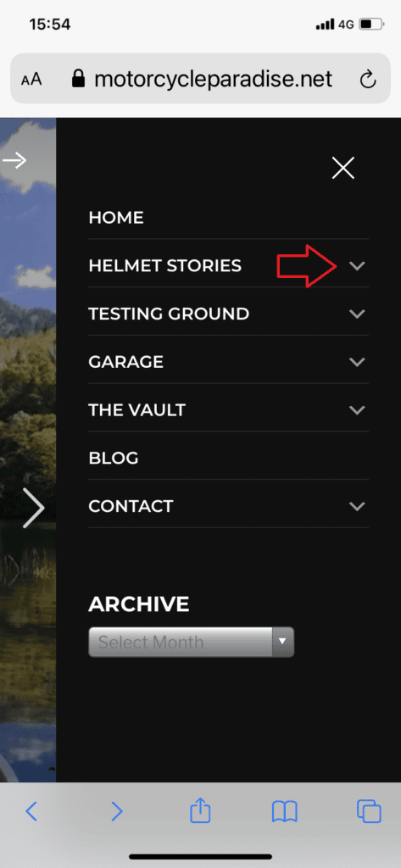Expand the Garage submenu chevron
The image size is (401, 868).
pyautogui.click(x=357, y=362)
